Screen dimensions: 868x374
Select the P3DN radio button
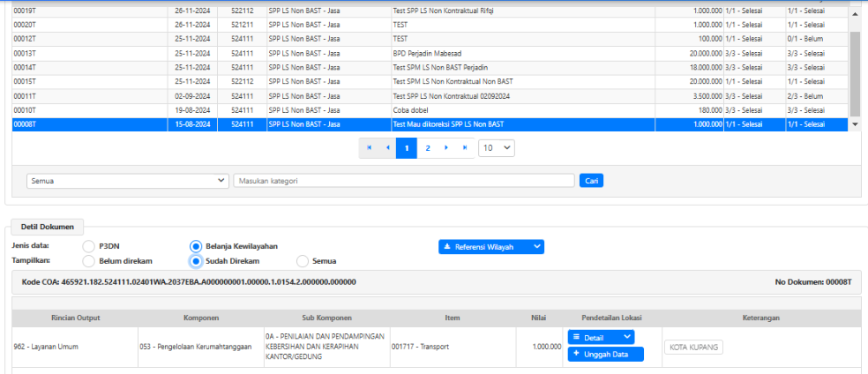click(x=88, y=246)
